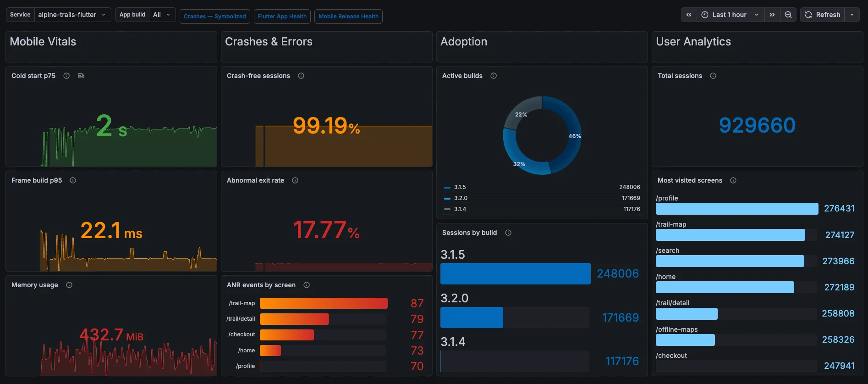Click the panel links icon on Cold start p75
Viewport: 868px width, 384px height.
81,76
